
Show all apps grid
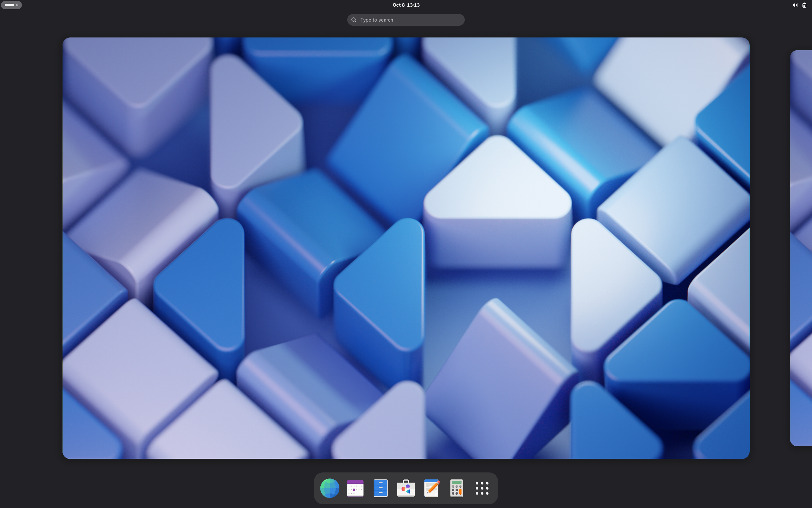482,488
